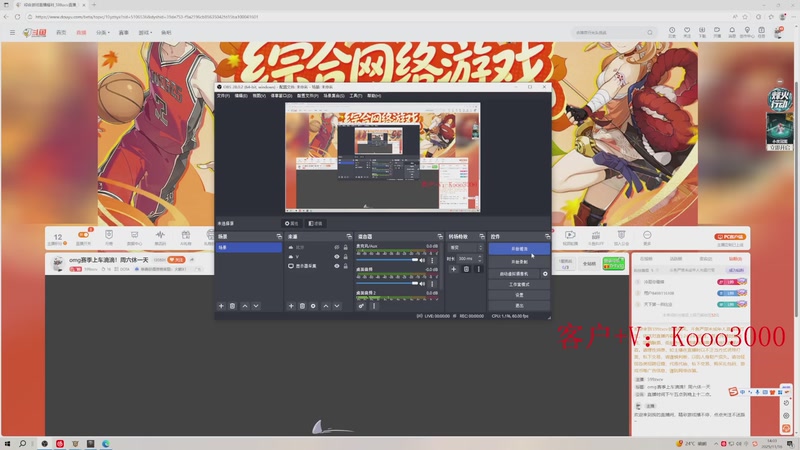Toggle lock on Display Capture source
This screenshot has width=800, height=450.
pos(345,266)
